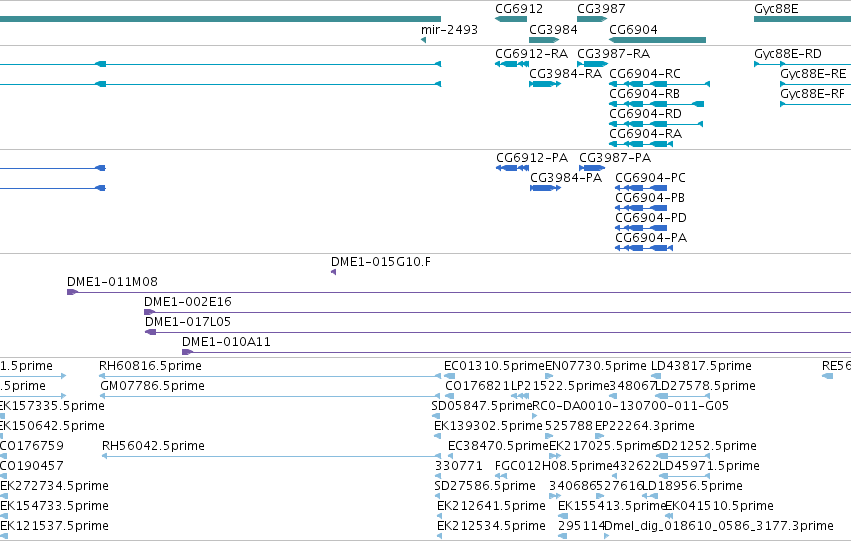Select transcript CG6904-RA label

tap(645, 134)
